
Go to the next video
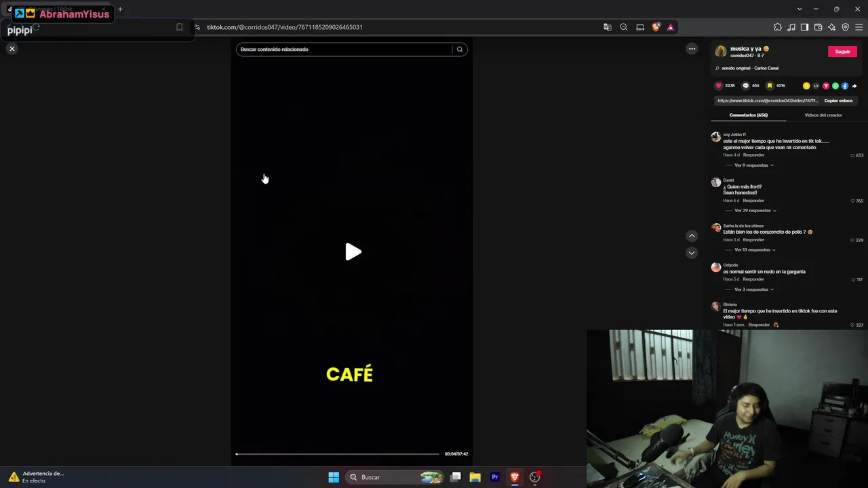(x=692, y=253)
